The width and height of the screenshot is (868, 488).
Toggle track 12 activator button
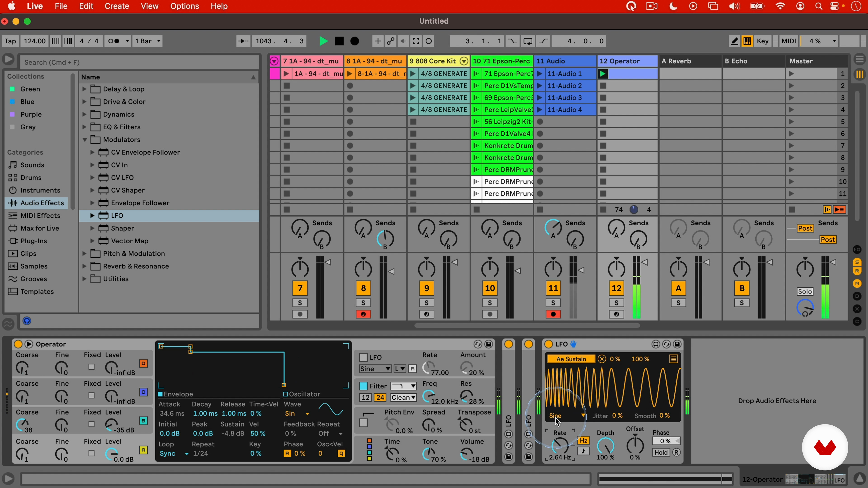[616, 288]
